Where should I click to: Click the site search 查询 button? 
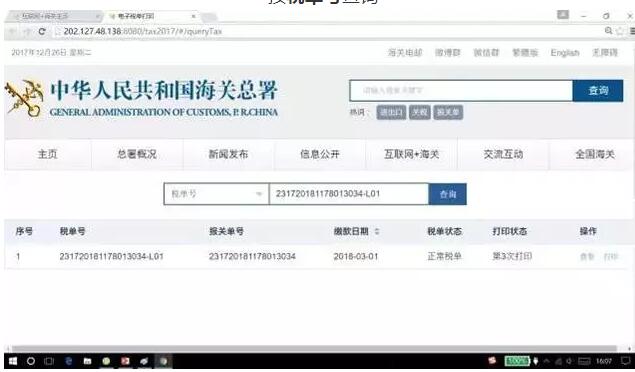coord(598,91)
